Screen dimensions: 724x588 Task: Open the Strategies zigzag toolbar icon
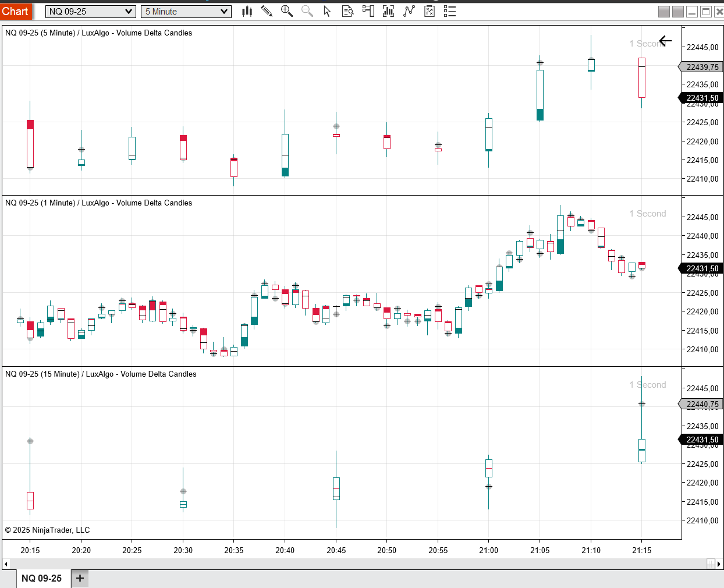pos(409,11)
